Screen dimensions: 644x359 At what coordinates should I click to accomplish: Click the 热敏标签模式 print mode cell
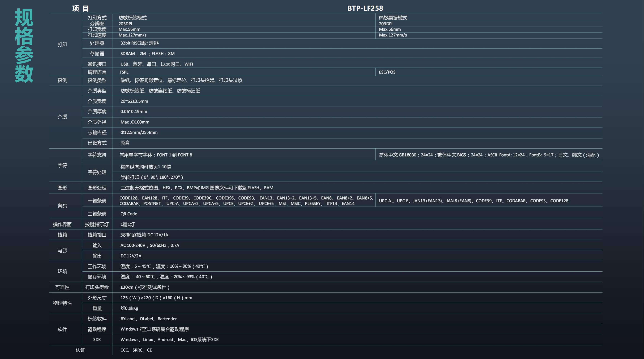pos(133,18)
